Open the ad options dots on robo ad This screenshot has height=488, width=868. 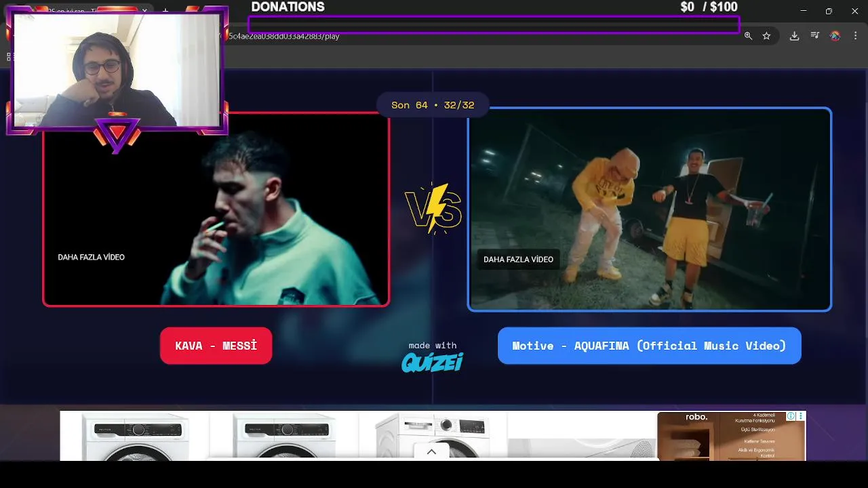pos(801,416)
